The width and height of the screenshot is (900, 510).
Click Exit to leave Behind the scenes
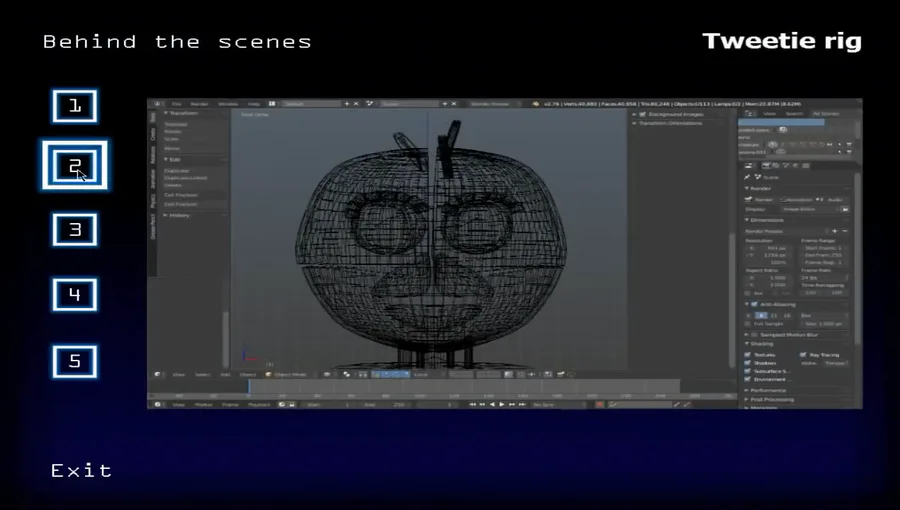click(x=81, y=470)
